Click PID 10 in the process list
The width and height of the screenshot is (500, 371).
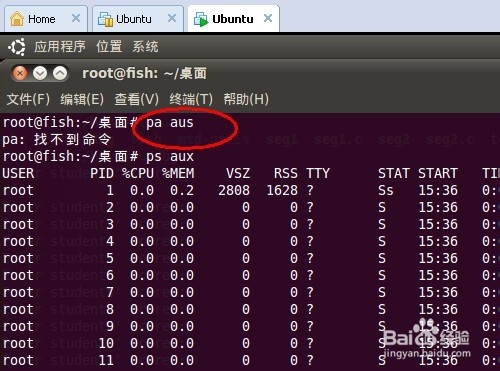106,343
